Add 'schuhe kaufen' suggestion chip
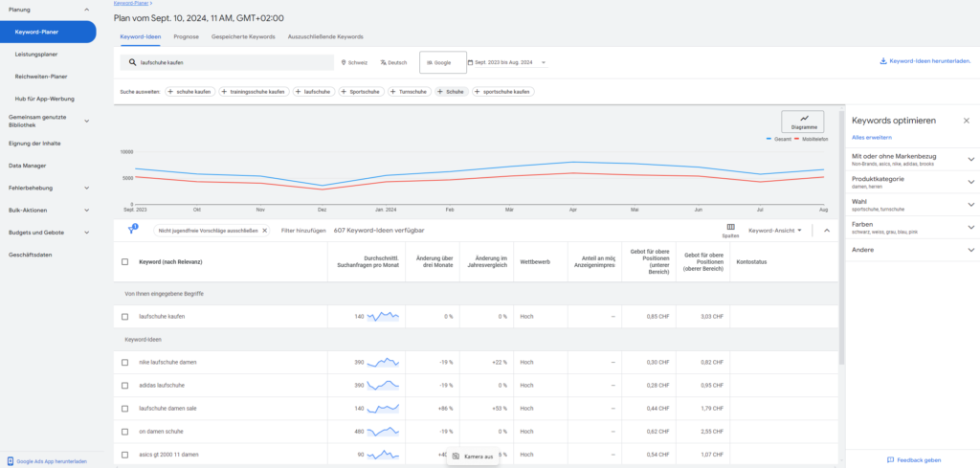The height and width of the screenshot is (468, 980). coord(190,92)
